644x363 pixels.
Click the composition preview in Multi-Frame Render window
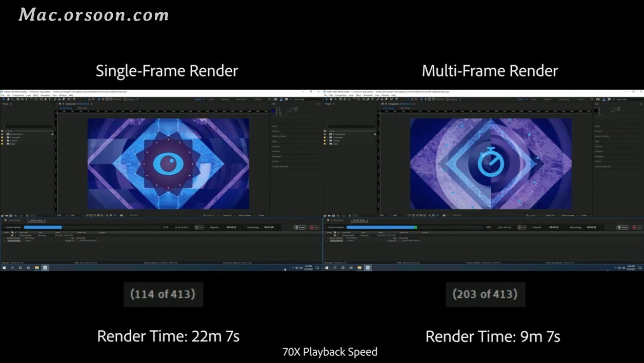click(491, 164)
